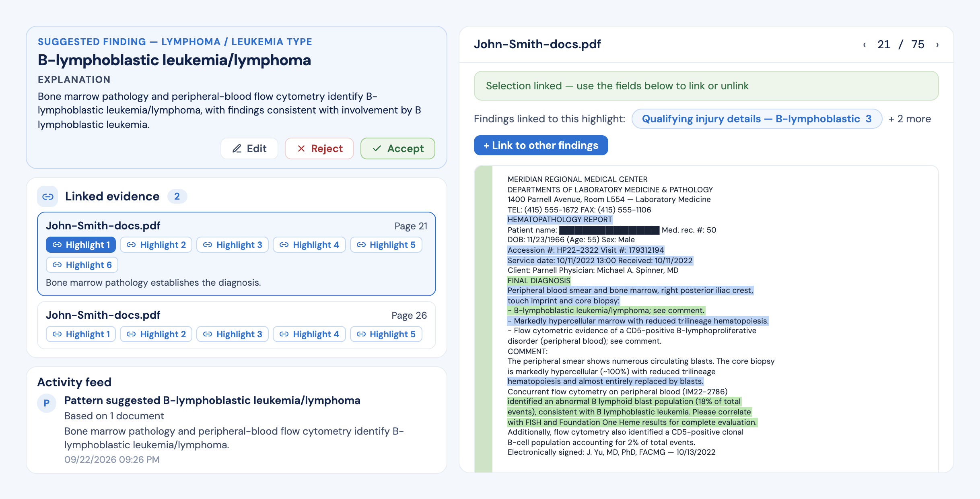Select Highlight 5 on Page 26
Viewport: 980px width, 499px height.
coord(386,334)
